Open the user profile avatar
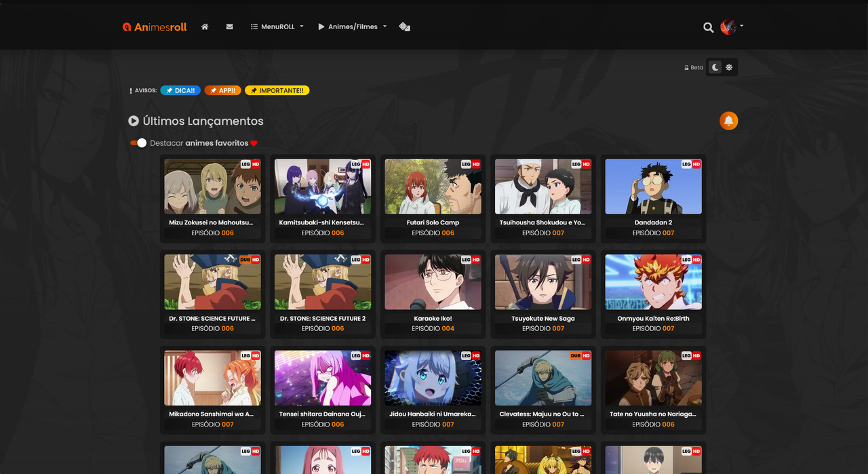This screenshot has width=868, height=474. (x=728, y=27)
